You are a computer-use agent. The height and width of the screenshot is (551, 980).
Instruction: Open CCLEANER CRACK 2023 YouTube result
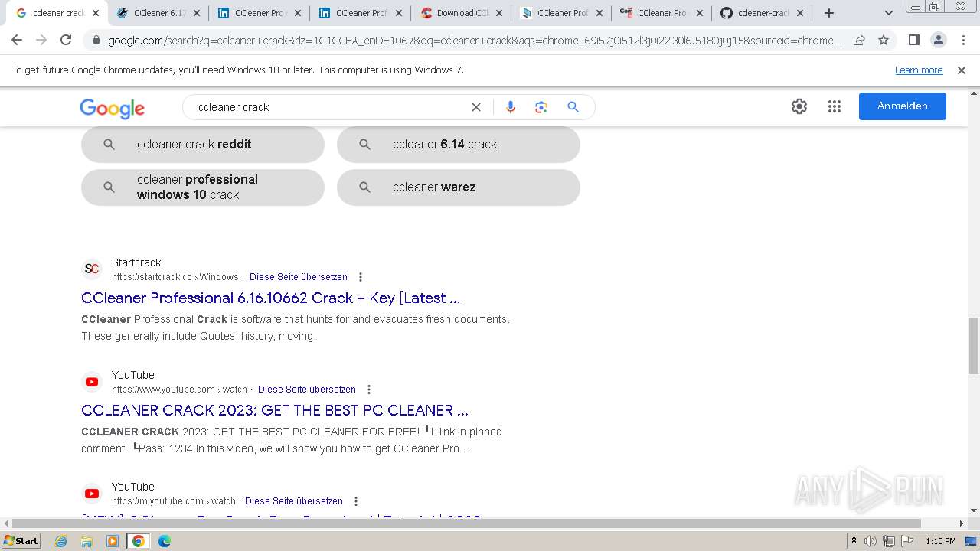(275, 410)
